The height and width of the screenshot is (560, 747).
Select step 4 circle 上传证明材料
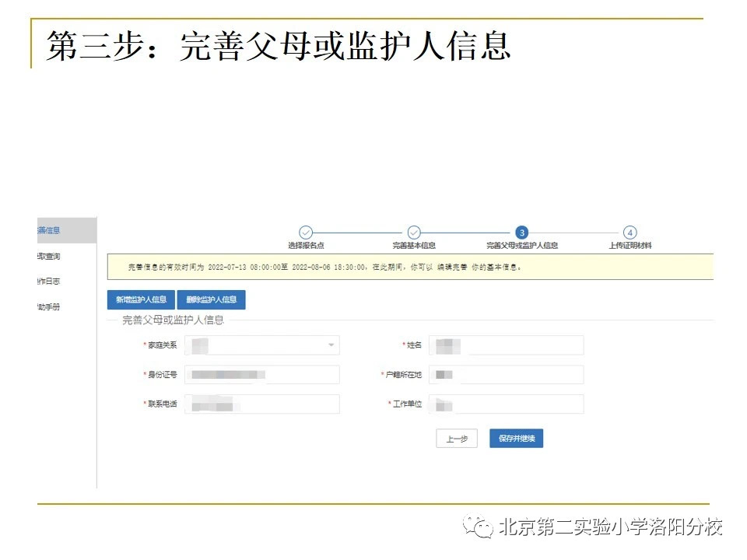(630, 232)
